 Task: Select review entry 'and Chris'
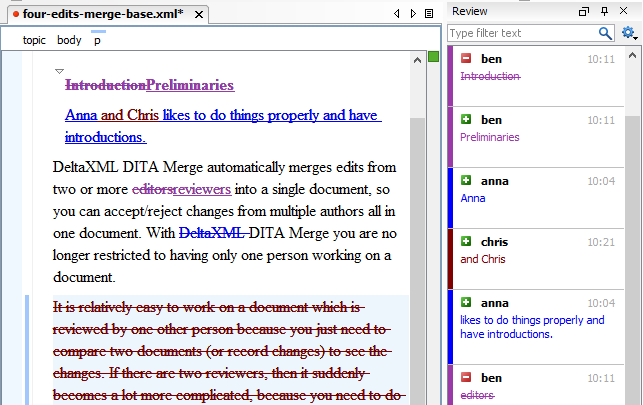tap(536, 259)
